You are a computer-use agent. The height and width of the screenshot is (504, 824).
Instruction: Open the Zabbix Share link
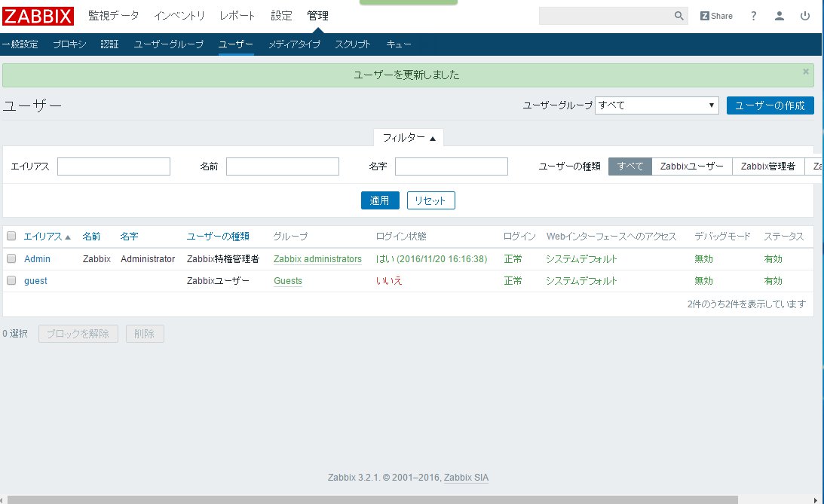point(716,16)
